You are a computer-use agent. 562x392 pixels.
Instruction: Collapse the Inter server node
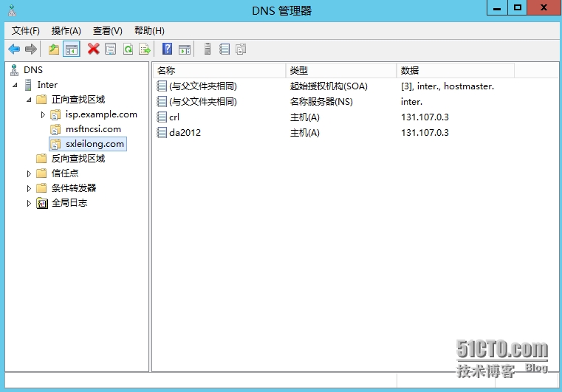tap(15, 86)
